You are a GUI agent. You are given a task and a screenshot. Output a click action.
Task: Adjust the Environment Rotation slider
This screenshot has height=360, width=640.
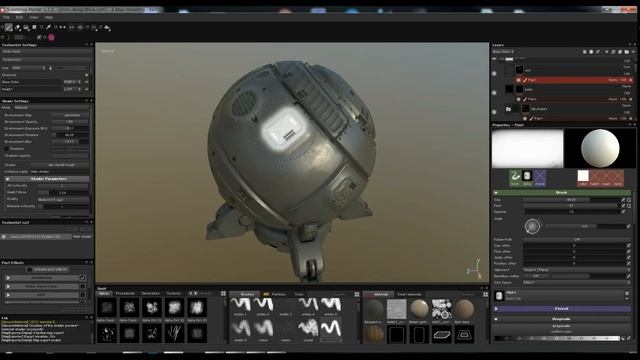pyautogui.click(x=70, y=135)
